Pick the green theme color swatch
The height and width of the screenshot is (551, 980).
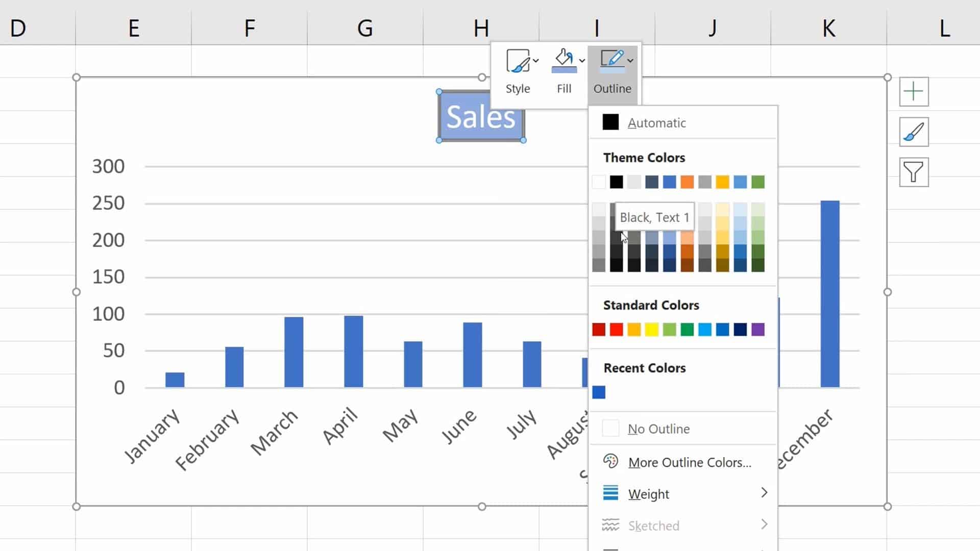(x=758, y=182)
